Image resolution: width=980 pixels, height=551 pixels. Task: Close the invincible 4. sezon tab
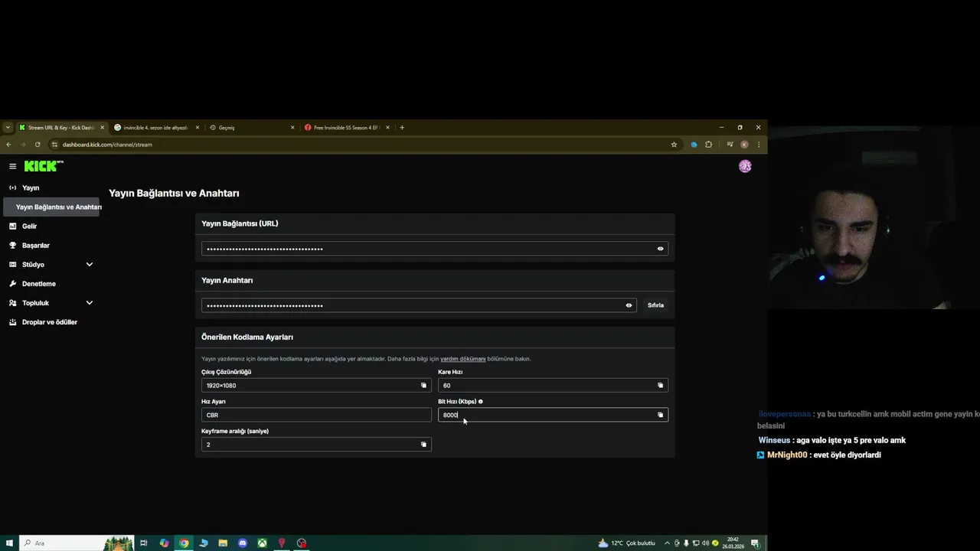[x=198, y=128]
